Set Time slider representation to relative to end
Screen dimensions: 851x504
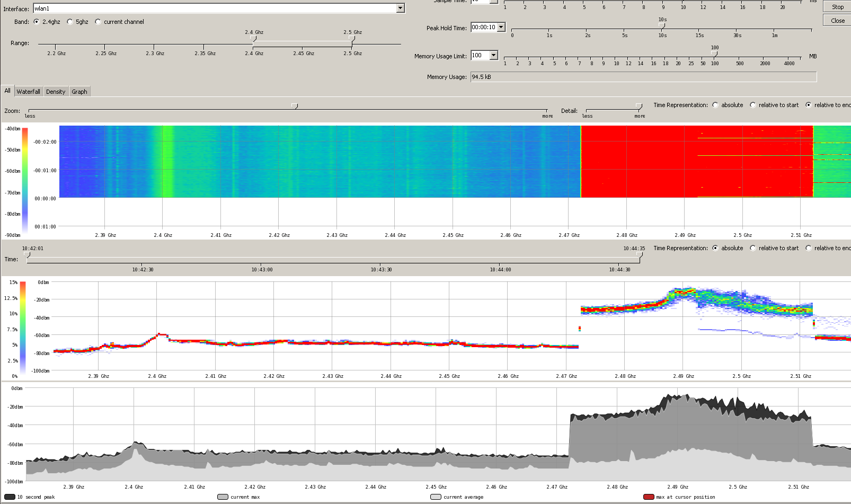click(x=809, y=248)
